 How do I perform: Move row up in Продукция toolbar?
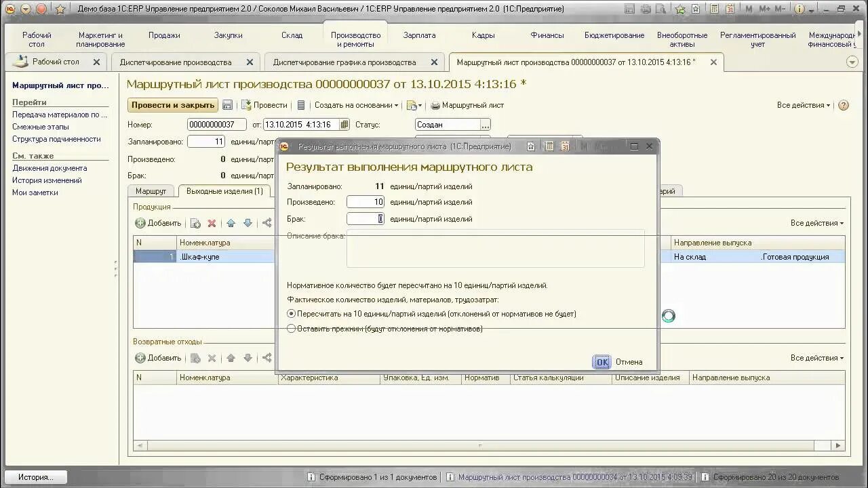[231, 223]
